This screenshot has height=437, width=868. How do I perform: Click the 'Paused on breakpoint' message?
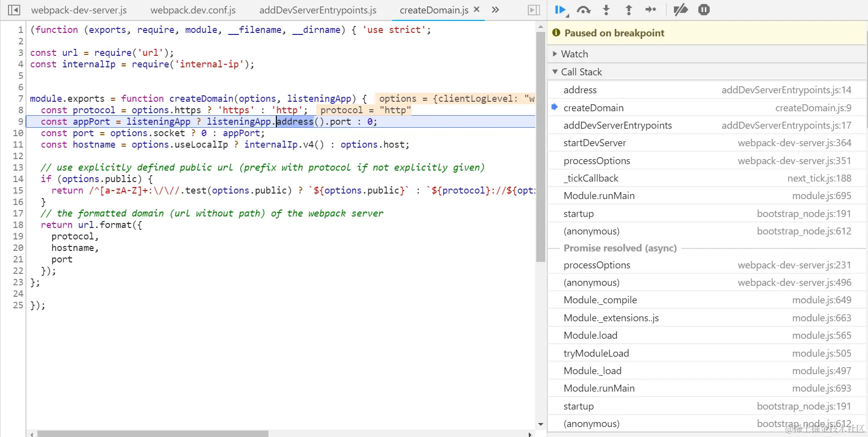click(x=614, y=33)
